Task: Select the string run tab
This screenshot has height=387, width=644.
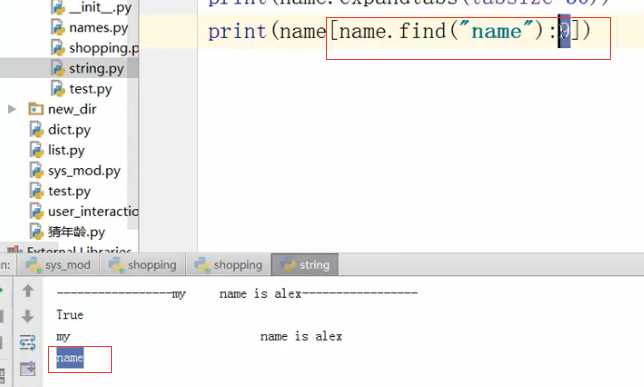Action: 305,265
